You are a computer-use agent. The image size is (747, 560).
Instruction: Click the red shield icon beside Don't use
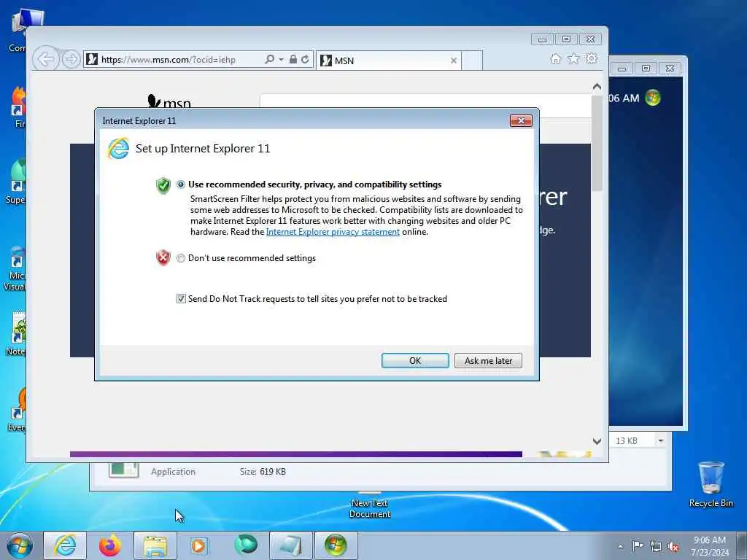163,257
